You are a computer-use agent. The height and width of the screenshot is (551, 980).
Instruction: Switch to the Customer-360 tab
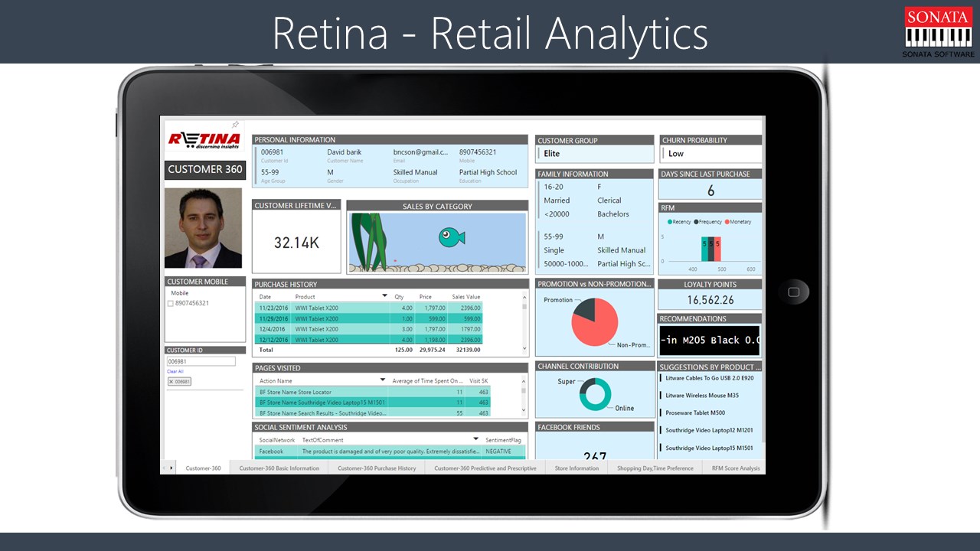[x=203, y=468]
